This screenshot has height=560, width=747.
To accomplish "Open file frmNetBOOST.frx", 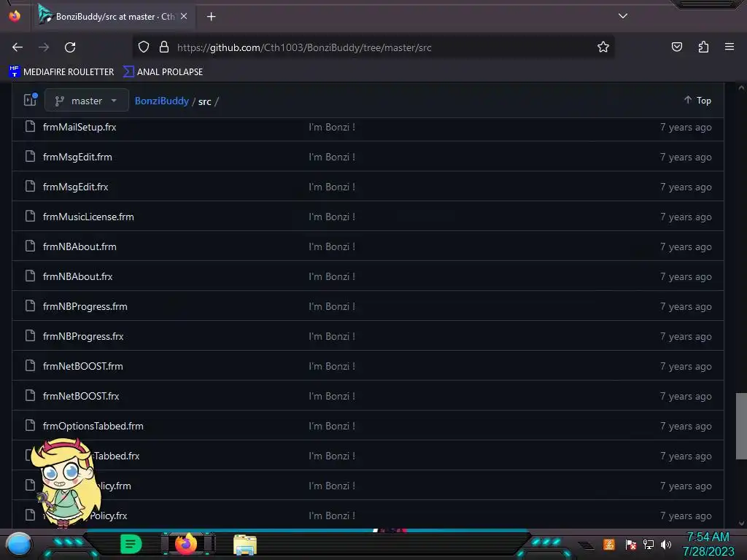I will (81, 396).
